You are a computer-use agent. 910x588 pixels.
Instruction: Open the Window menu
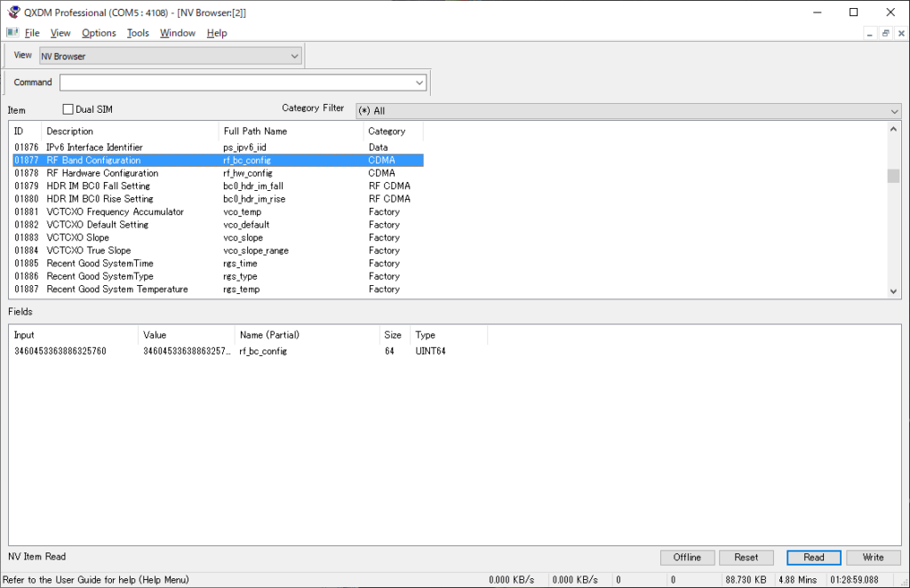click(178, 33)
